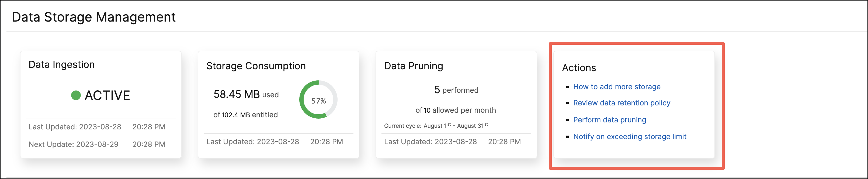Image resolution: width=868 pixels, height=179 pixels.
Task: Click the 57% storage donut chart
Action: [x=318, y=99]
